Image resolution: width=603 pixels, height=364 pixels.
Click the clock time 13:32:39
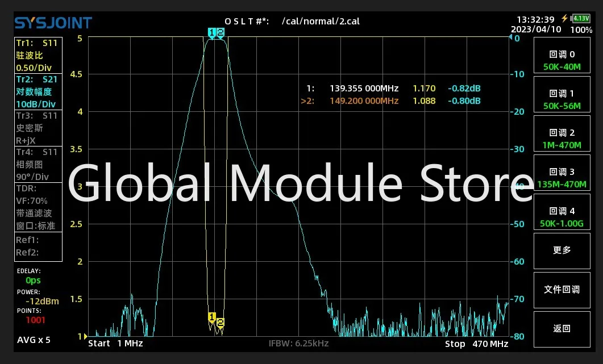535,20
